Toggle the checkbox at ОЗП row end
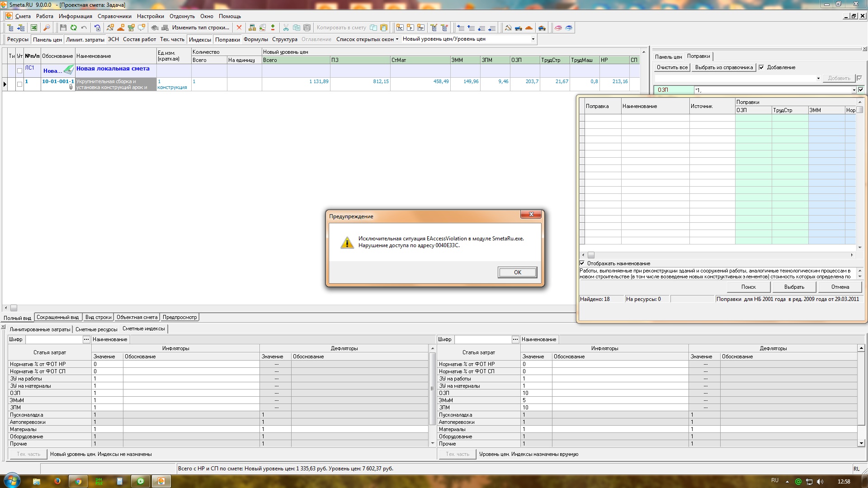This screenshot has height=488, width=868. point(861,89)
